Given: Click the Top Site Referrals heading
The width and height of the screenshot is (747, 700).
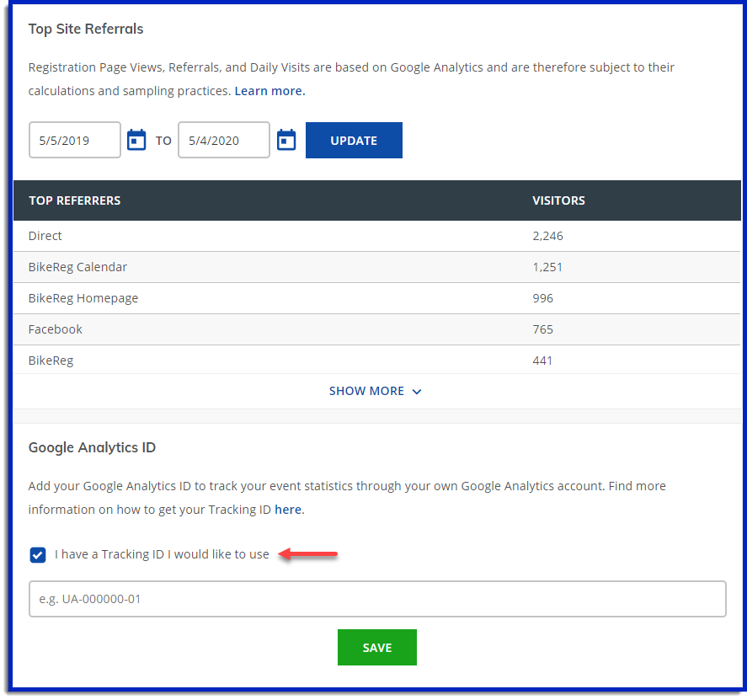Looking at the screenshot, I should 86,29.
